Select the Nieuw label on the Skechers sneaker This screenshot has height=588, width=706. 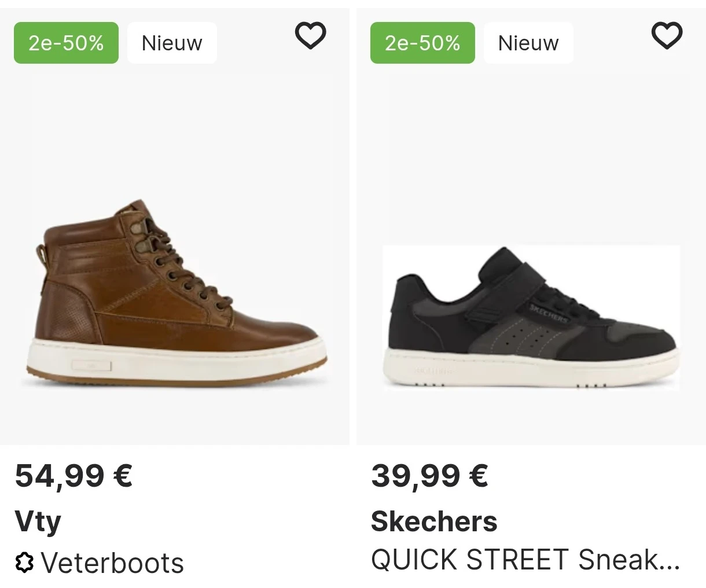pyautogui.click(x=528, y=43)
